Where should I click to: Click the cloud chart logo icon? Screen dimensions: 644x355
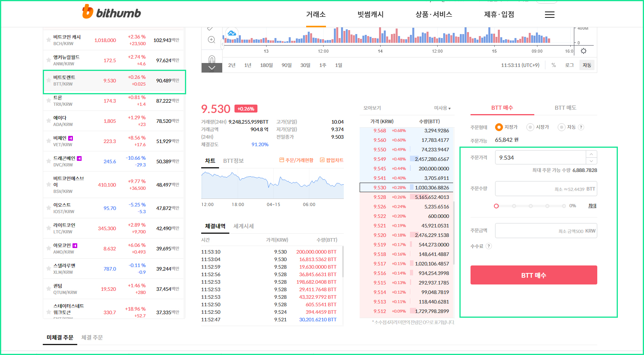tap(232, 33)
